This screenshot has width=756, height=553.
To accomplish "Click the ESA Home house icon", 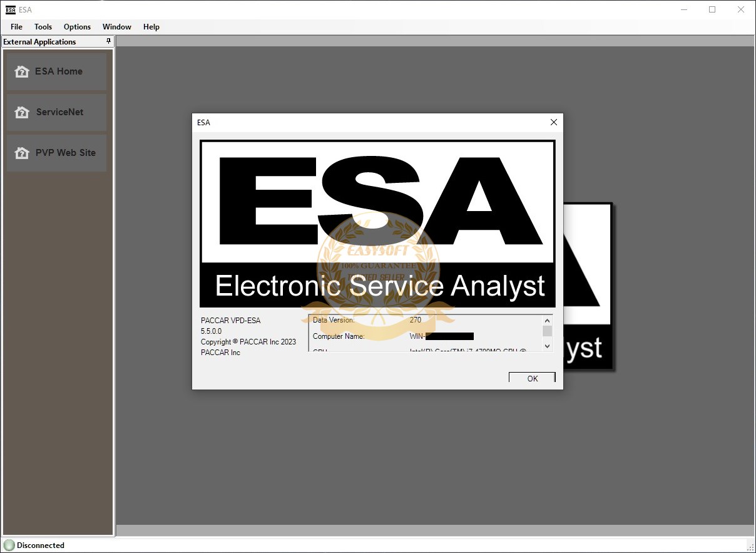I will click(22, 71).
